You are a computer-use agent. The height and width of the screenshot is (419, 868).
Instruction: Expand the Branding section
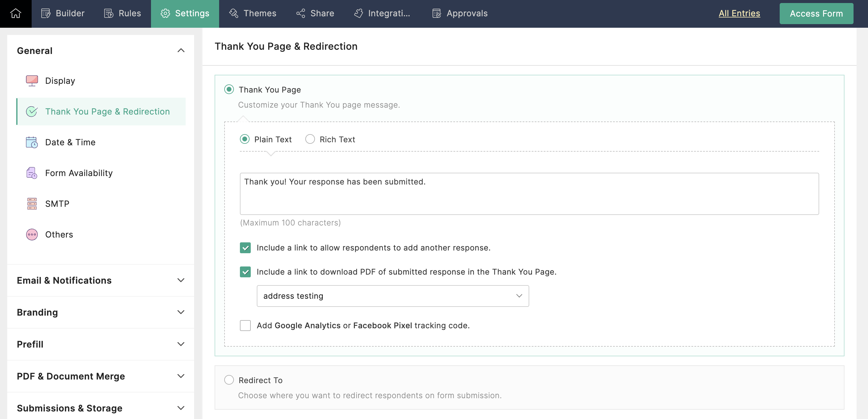(100, 312)
